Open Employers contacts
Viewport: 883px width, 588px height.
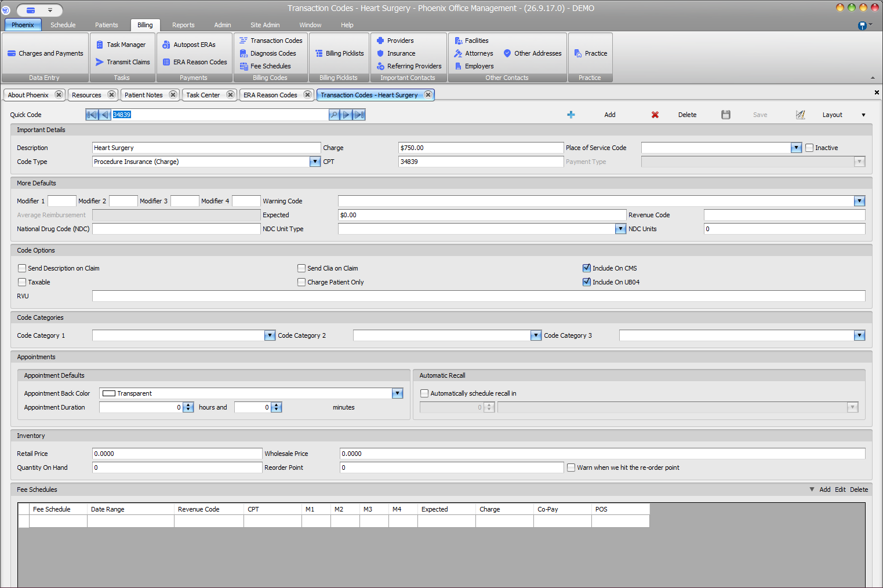pos(474,66)
